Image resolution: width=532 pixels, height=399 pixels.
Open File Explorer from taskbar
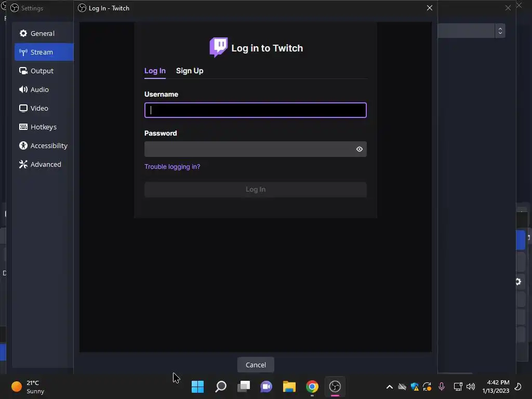(289, 386)
